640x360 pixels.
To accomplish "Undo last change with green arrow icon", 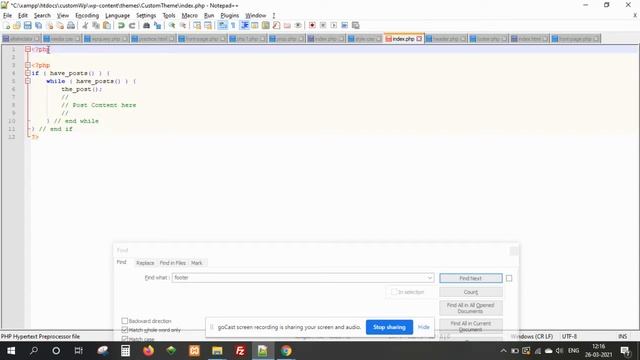I will pyautogui.click(x=121, y=26).
